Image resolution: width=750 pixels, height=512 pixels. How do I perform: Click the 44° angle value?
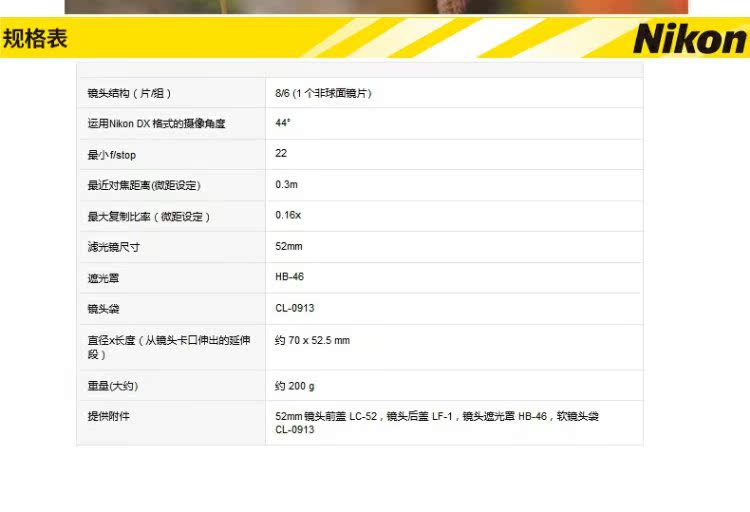pos(283,122)
